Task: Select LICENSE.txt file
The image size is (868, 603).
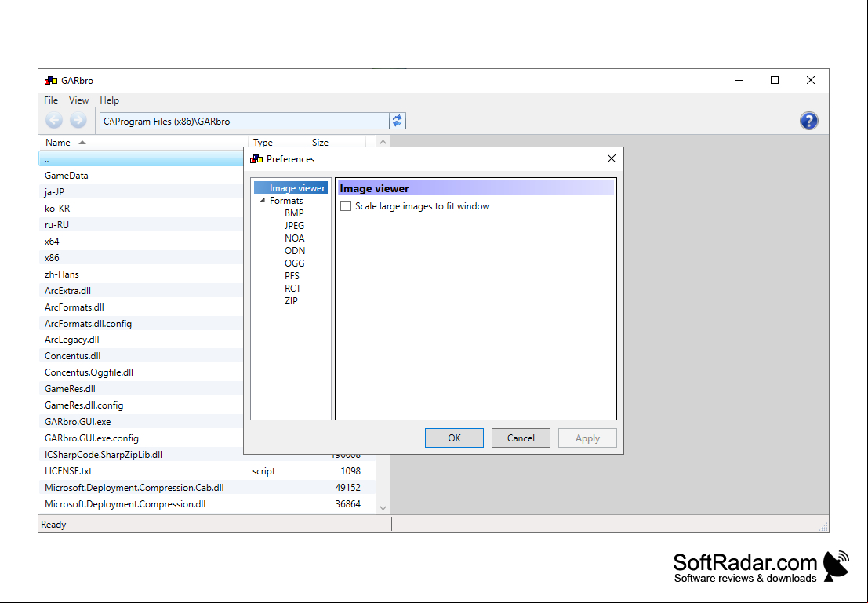Action: [208, 471]
